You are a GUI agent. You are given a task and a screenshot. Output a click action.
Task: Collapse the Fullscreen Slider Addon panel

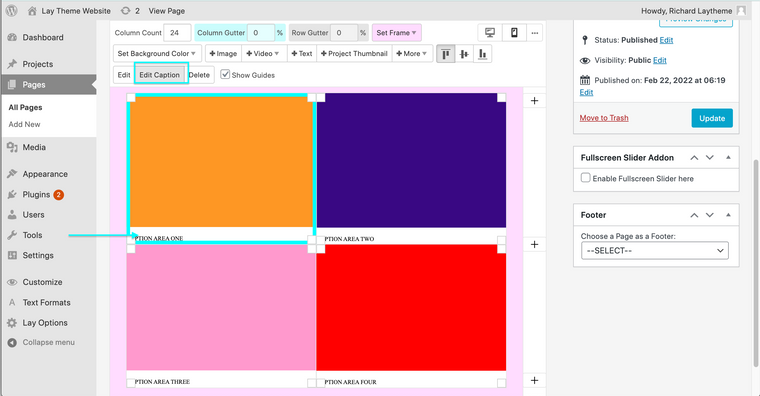[728, 158]
